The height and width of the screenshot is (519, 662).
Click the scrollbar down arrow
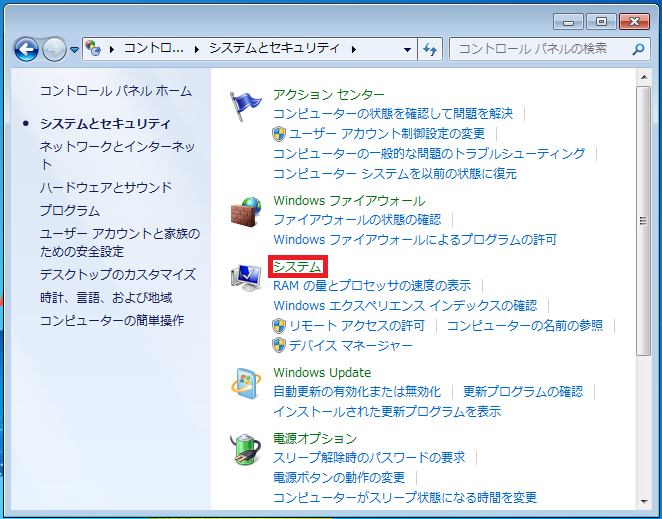644,502
